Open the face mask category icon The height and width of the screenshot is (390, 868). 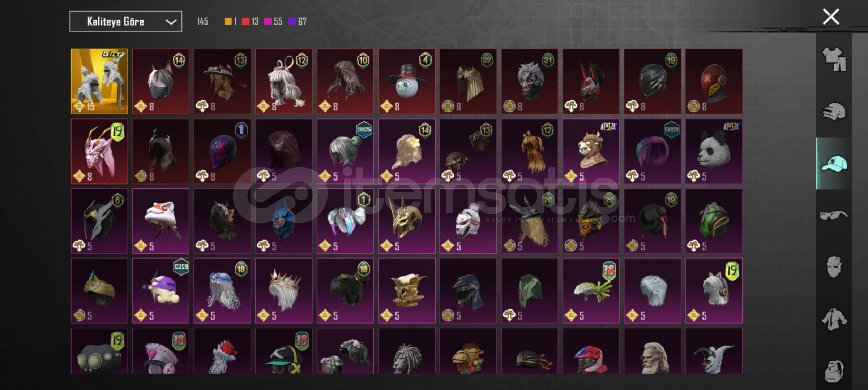[x=834, y=267]
